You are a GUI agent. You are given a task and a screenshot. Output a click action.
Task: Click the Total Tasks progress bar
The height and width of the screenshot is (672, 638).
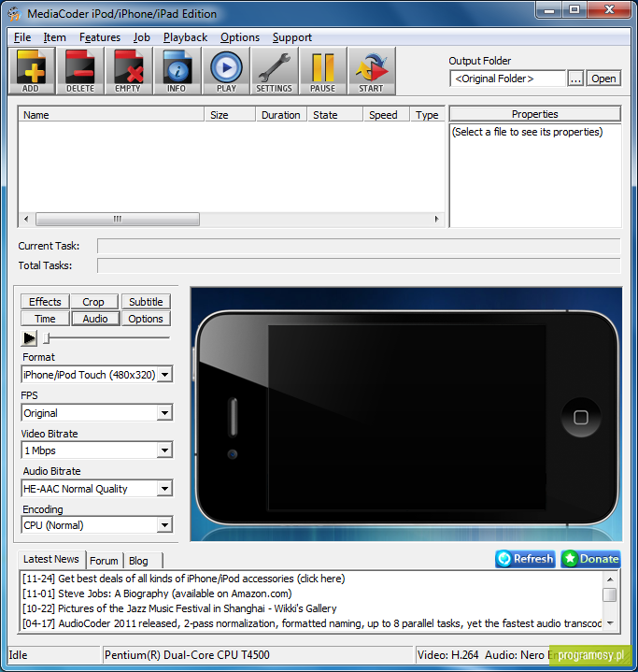359,265
